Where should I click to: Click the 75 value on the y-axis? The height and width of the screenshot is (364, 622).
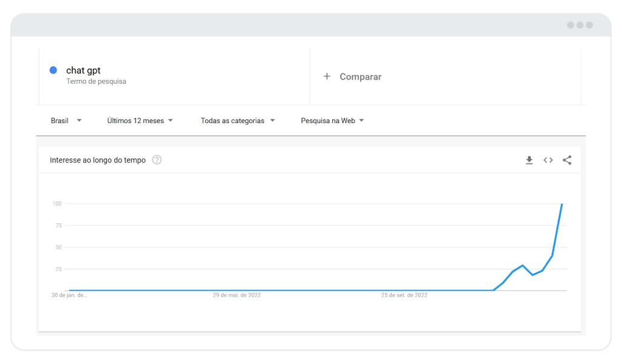tap(59, 225)
